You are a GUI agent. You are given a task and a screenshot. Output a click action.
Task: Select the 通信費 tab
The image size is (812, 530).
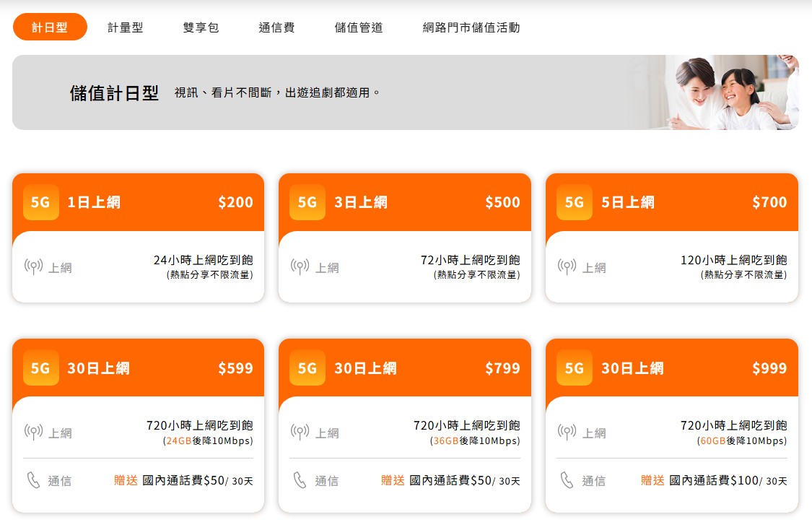pos(276,27)
